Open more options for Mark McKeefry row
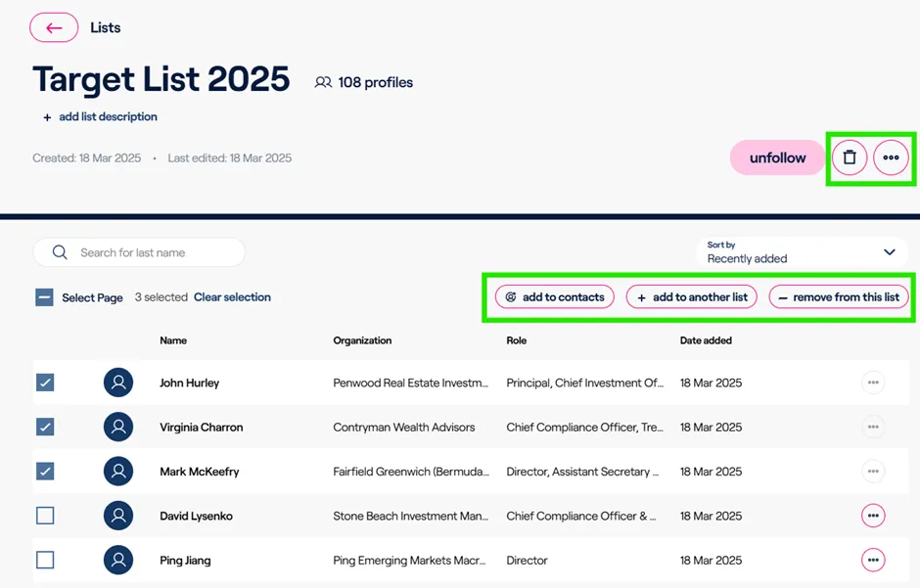The width and height of the screenshot is (920, 588). pyautogui.click(x=873, y=472)
